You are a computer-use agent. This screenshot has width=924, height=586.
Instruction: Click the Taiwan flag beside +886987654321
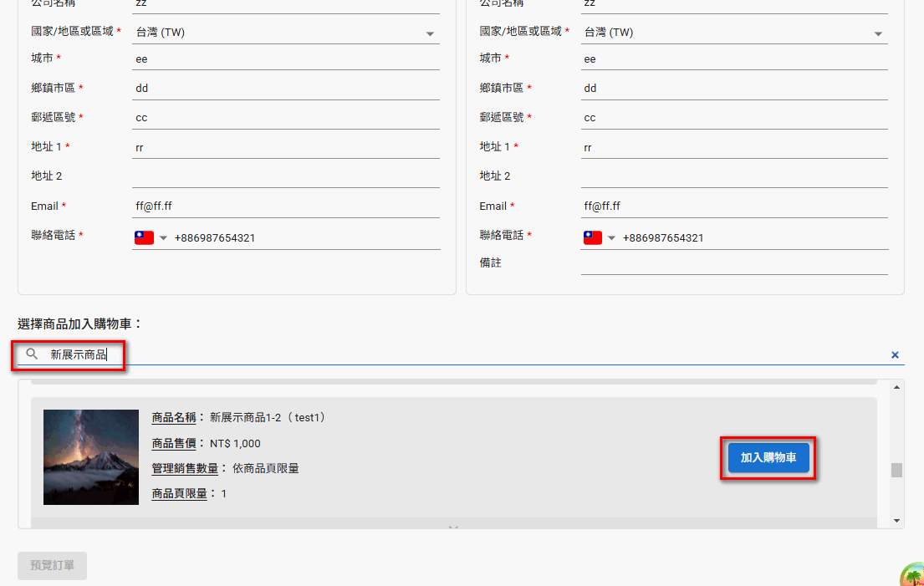click(x=142, y=238)
